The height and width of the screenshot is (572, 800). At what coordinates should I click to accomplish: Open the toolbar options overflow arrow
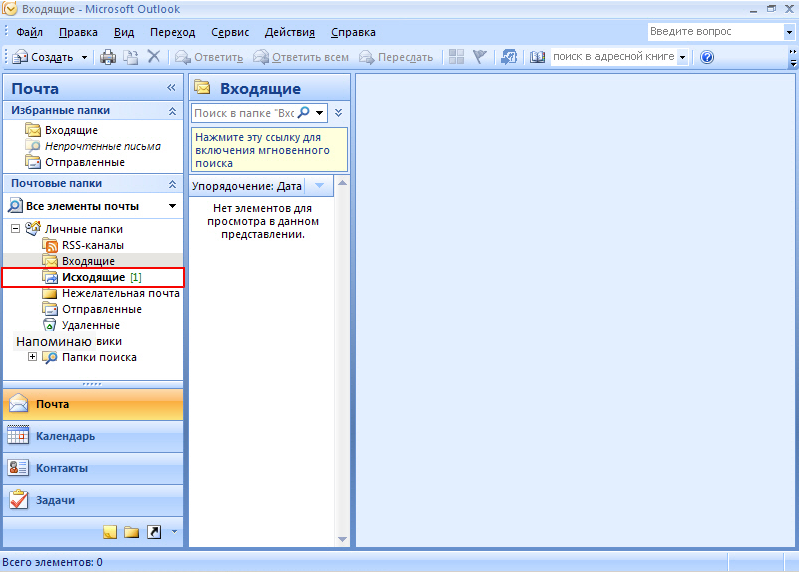(793, 58)
